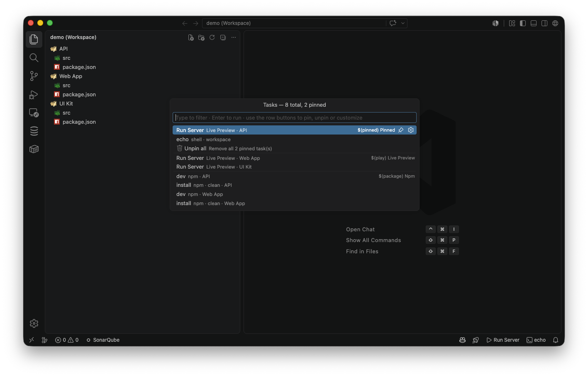Run Server Live Preview for UI Kit
588x377 pixels.
coord(295,167)
